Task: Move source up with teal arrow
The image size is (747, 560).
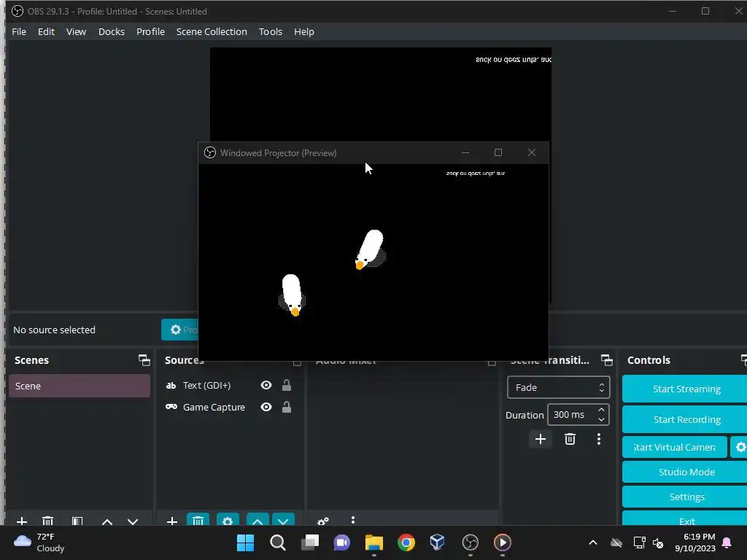Action: [x=258, y=519]
